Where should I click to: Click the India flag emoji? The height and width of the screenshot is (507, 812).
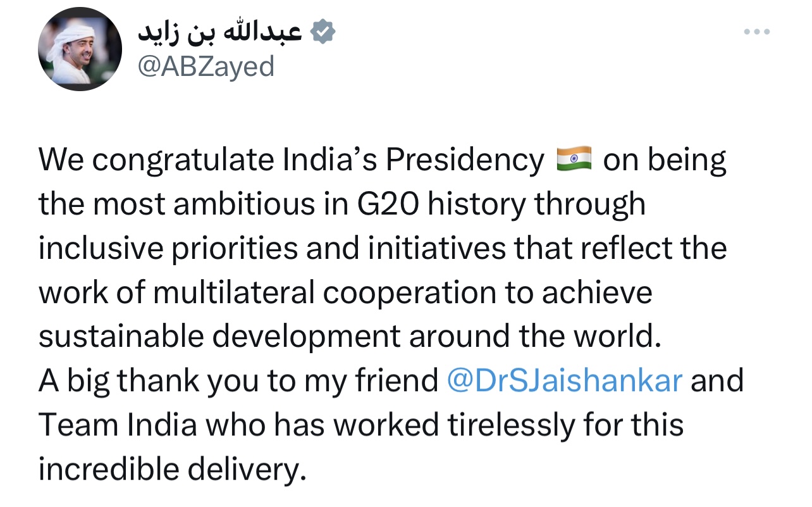pyautogui.click(x=574, y=160)
